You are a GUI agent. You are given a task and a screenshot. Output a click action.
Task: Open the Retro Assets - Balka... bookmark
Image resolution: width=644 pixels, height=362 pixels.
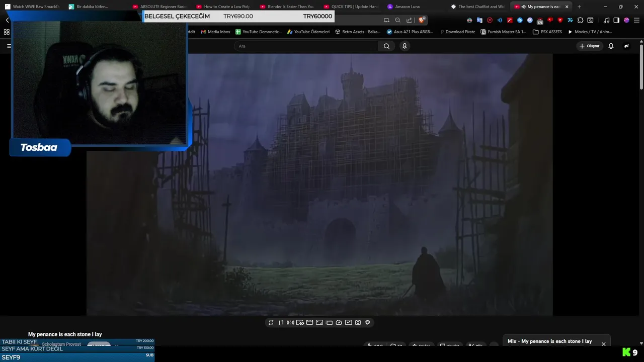click(x=358, y=32)
